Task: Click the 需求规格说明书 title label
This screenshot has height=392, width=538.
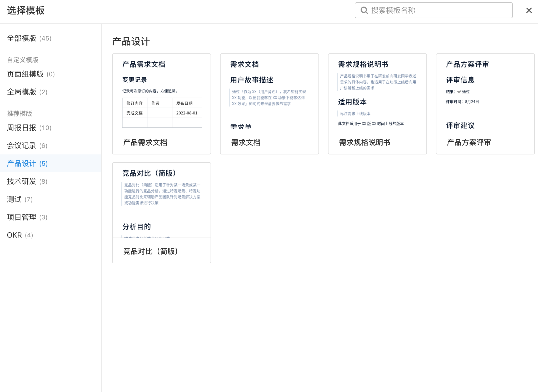Action: pyautogui.click(x=365, y=142)
